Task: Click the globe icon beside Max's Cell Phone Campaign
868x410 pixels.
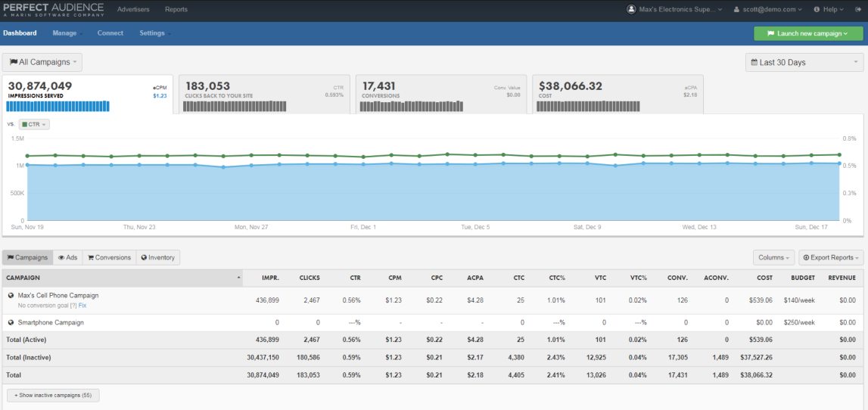Action: point(11,295)
